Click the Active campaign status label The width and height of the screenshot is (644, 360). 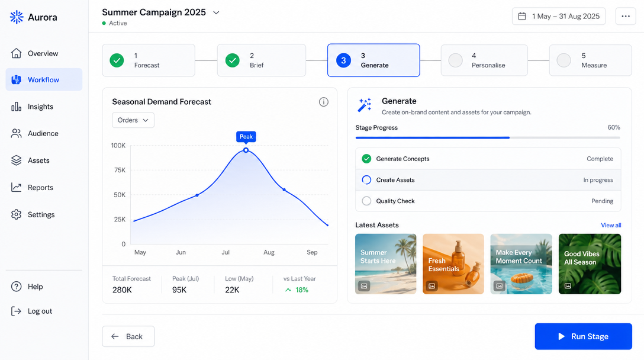click(x=118, y=24)
